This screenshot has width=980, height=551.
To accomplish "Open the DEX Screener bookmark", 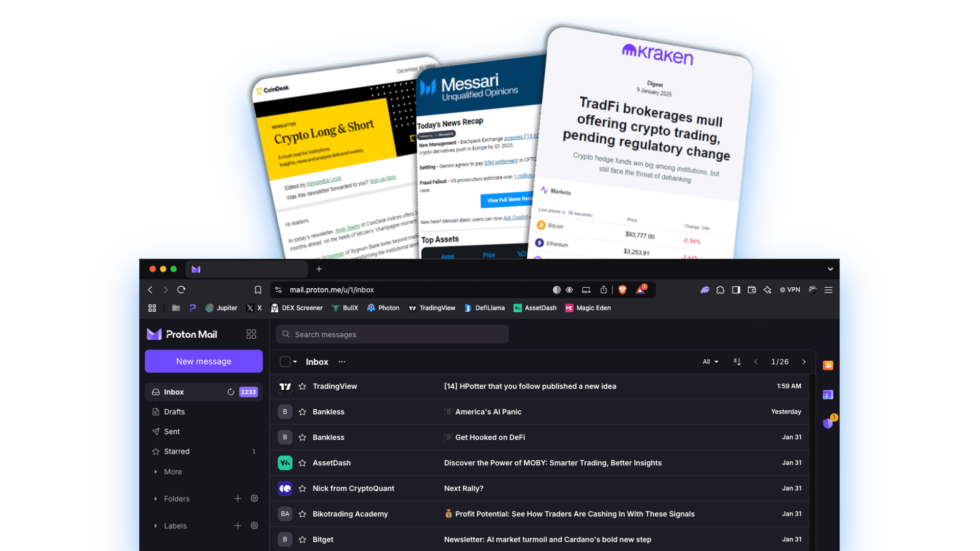I will click(297, 308).
